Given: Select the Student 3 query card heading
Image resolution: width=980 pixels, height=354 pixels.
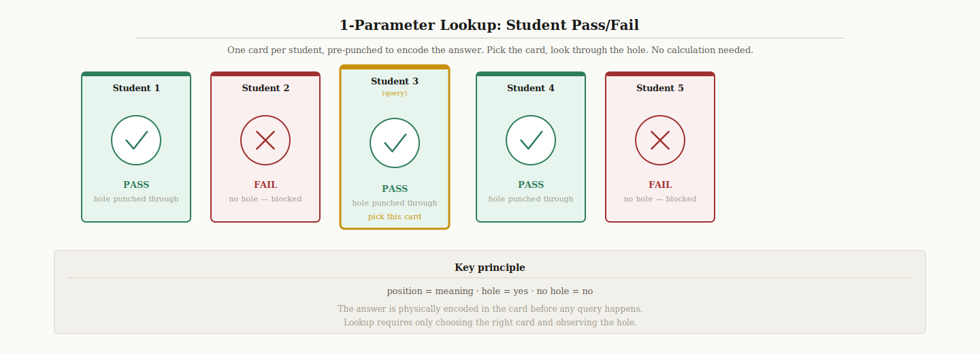Looking at the screenshot, I should coord(395,81).
